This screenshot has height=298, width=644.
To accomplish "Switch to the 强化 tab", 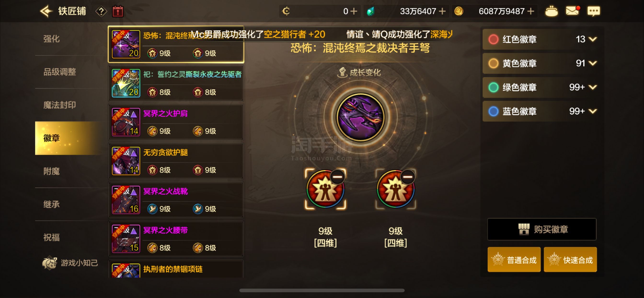I will pos(52,39).
